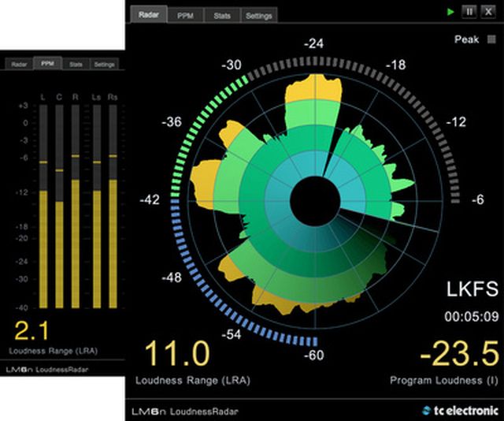This screenshot has width=504, height=421.
Task: Click the C channel meter bar
Action: (x=59, y=207)
